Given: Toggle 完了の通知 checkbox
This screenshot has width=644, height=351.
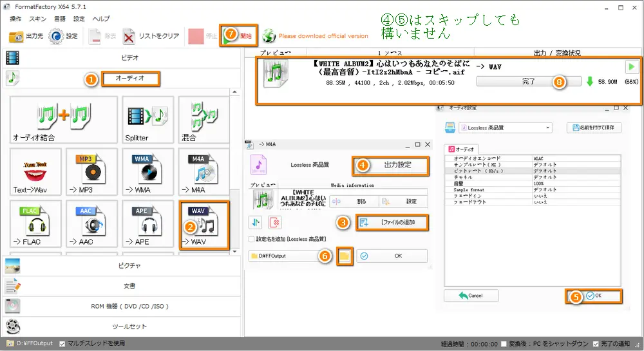Looking at the screenshot, I should 596,344.
